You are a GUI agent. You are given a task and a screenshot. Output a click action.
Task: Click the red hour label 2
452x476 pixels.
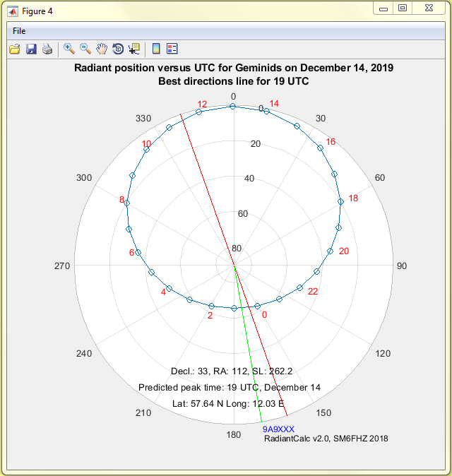click(x=210, y=316)
